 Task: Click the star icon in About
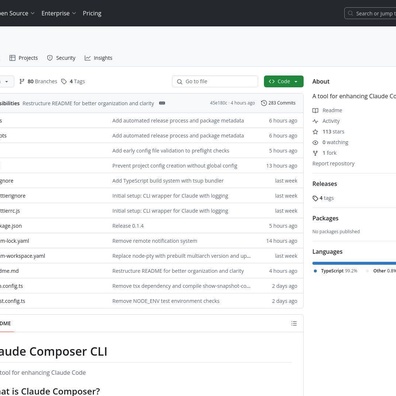click(315, 132)
